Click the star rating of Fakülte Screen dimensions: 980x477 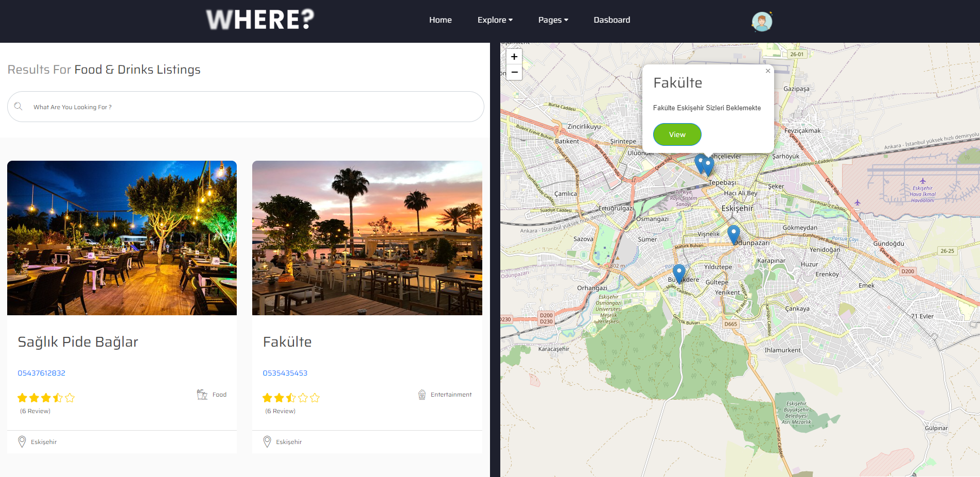coord(291,398)
